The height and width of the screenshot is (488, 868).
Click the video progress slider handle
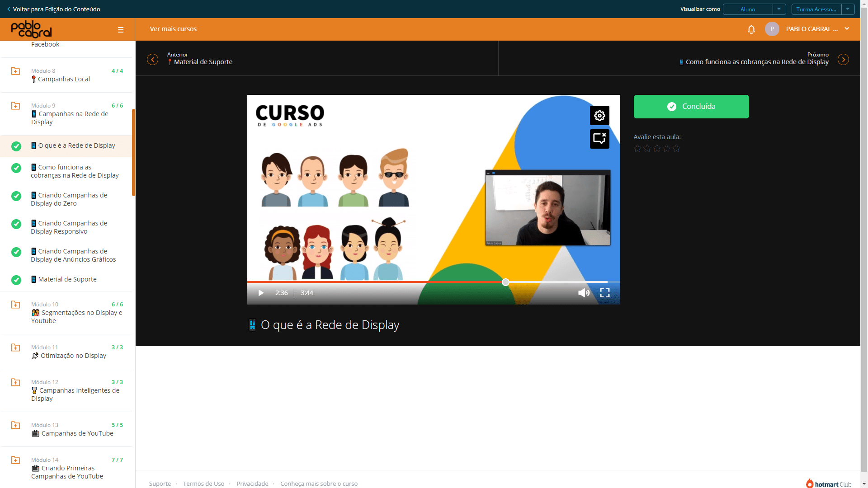505,282
